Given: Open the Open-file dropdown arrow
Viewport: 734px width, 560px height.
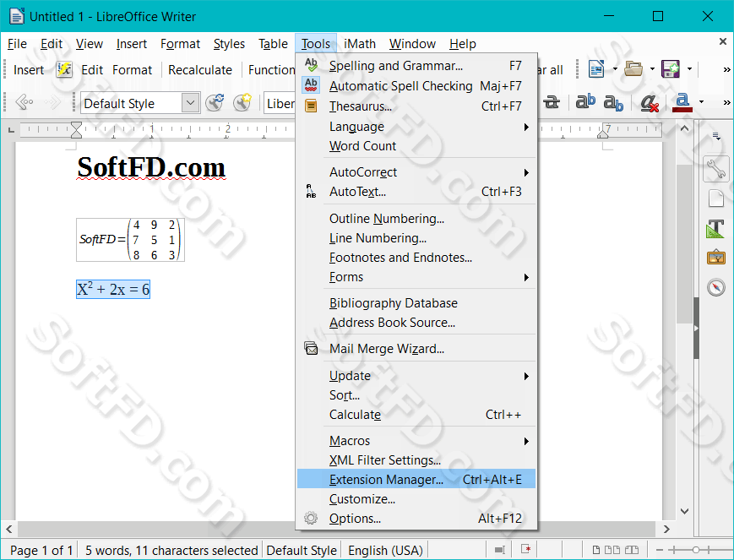Looking at the screenshot, I should click(652, 69).
